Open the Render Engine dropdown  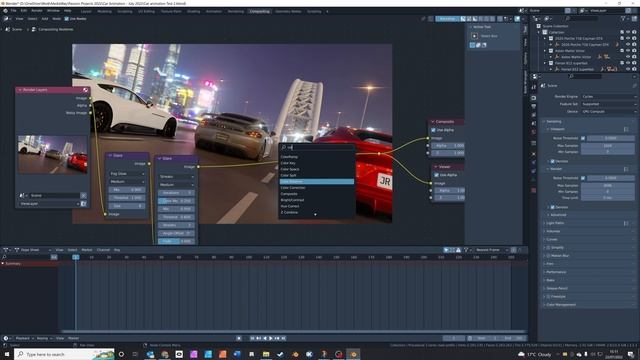coord(609,97)
